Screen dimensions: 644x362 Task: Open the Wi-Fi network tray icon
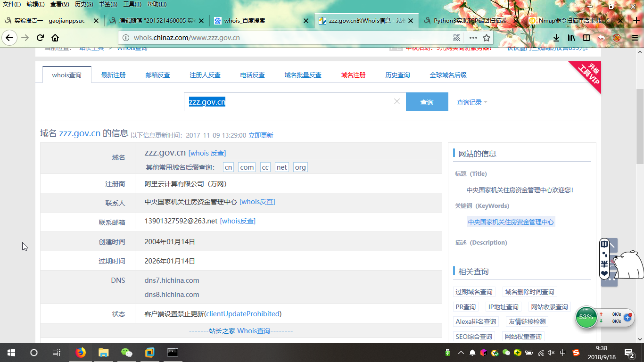[541, 353]
